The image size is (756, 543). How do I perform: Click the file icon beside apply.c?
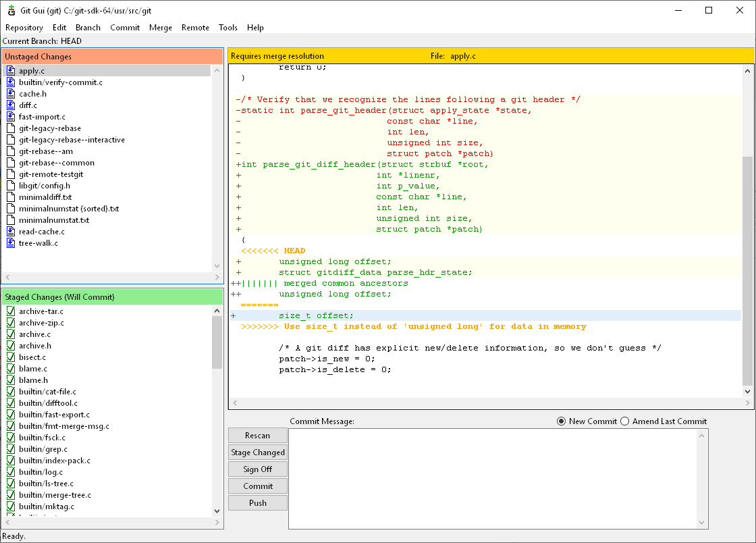click(11, 71)
